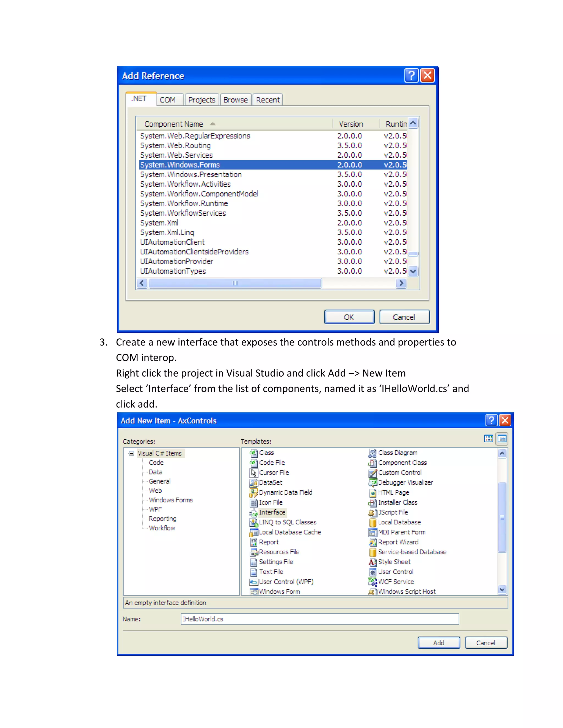563x728 pixels.
Task: Switch templates to large icons view
Action: click(x=488, y=439)
